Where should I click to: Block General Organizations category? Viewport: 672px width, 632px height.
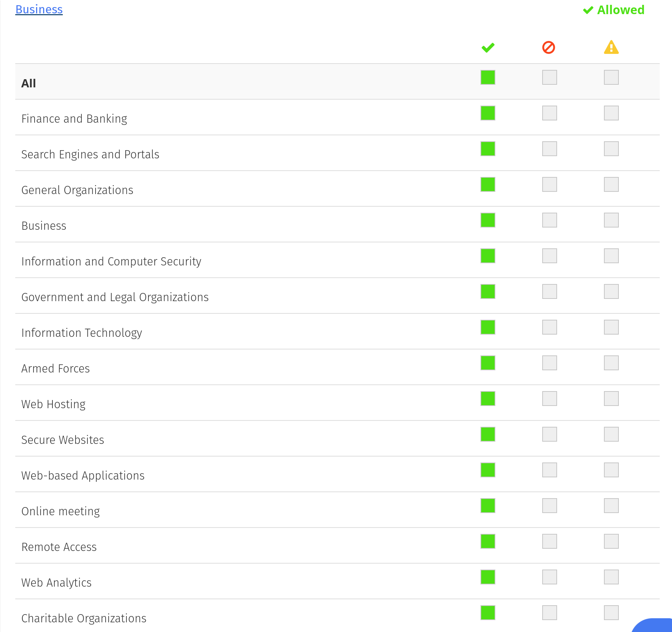pos(550,184)
